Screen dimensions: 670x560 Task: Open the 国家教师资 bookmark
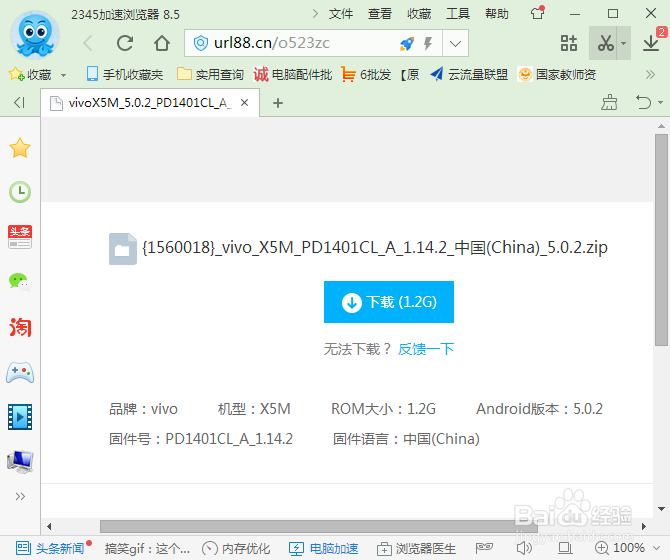pyautogui.click(x=557, y=75)
